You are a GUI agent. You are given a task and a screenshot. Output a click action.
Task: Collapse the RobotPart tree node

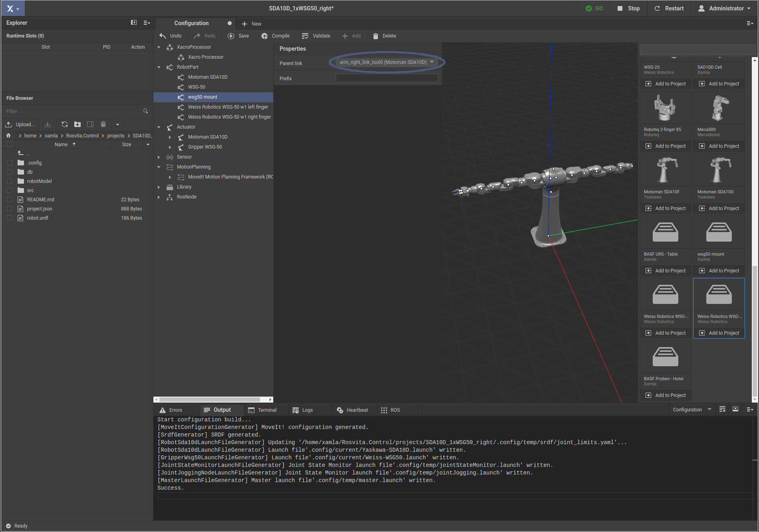click(159, 67)
